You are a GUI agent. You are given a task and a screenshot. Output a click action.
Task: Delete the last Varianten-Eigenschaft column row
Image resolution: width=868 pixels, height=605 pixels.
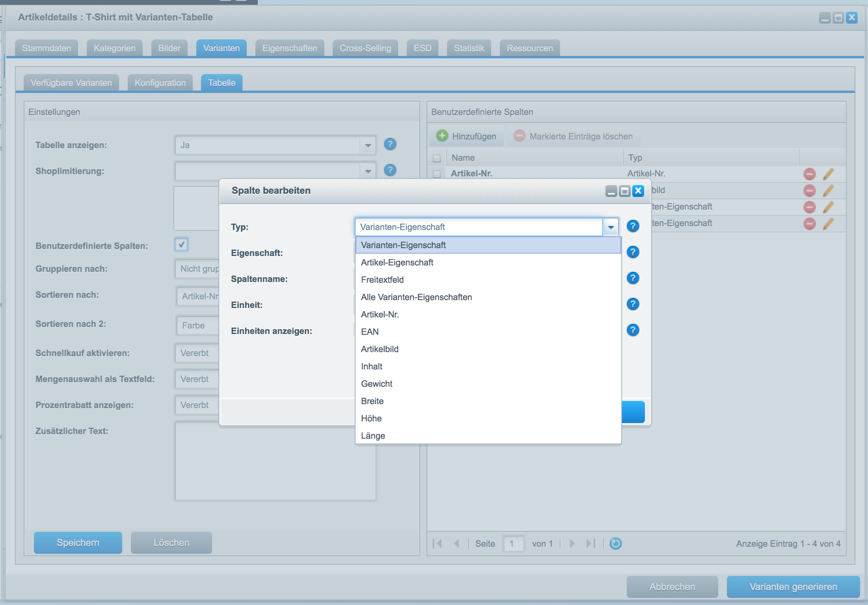pos(809,223)
